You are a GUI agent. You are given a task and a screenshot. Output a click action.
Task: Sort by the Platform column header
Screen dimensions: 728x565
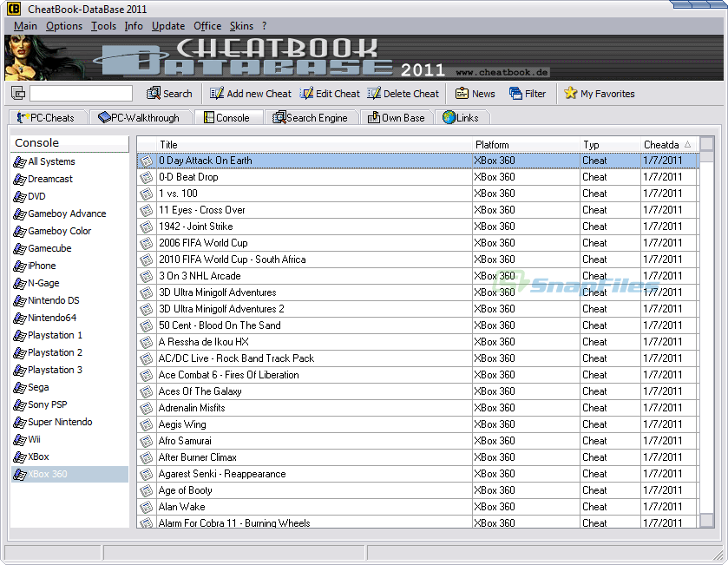(526, 145)
